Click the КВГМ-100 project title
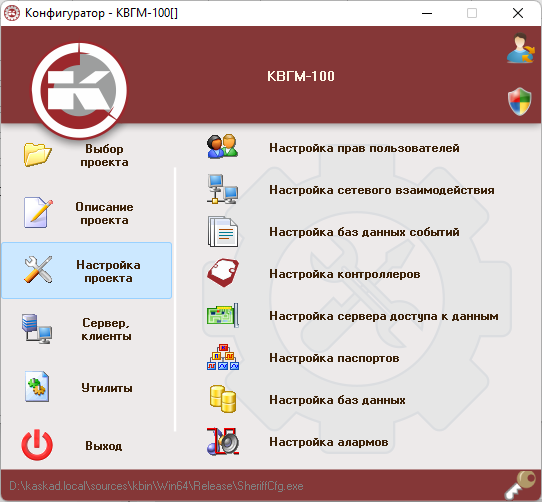Image resolution: width=542 pixels, height=502 pixels. pos(301,76)
